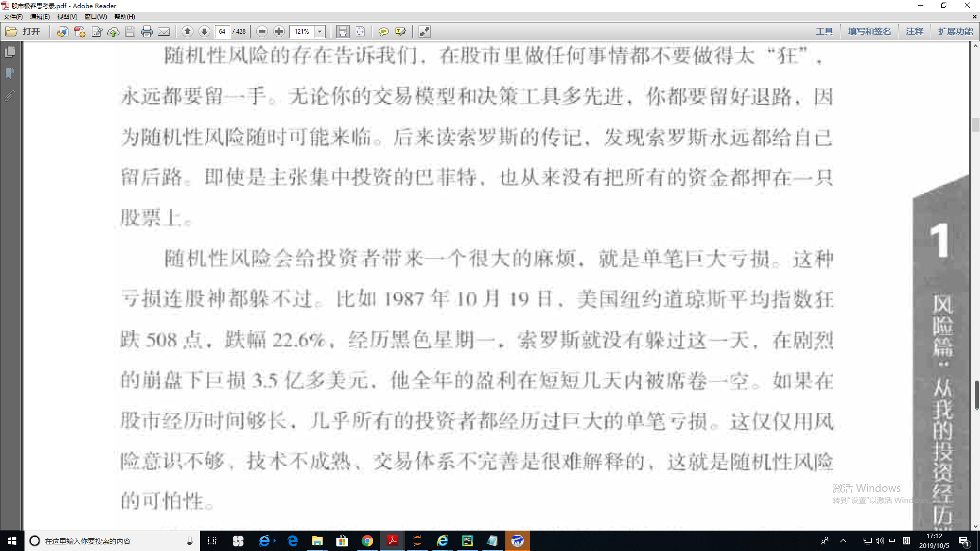The image size is (980, 551).
Task: Zoom in with the plus button
Action: point(279,32)
